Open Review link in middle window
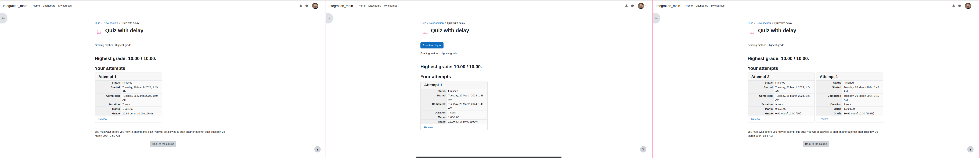Viewport: 980px width, 158px height. pyautogui.click(x=428, y=128)
